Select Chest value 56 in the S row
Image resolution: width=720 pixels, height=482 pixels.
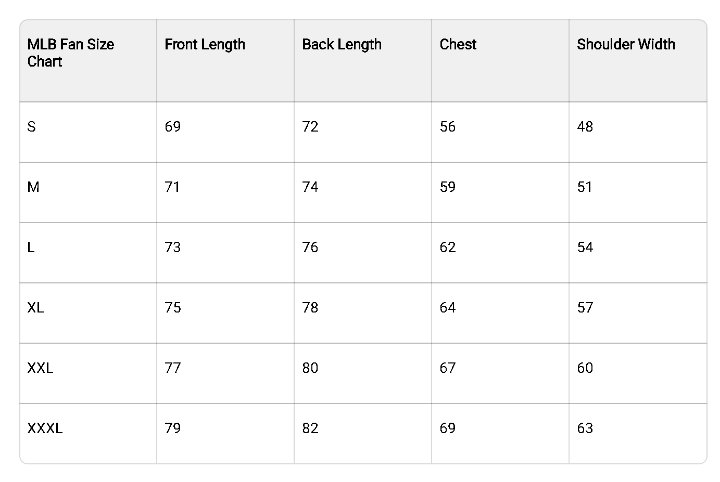click(x=448, y=127)
